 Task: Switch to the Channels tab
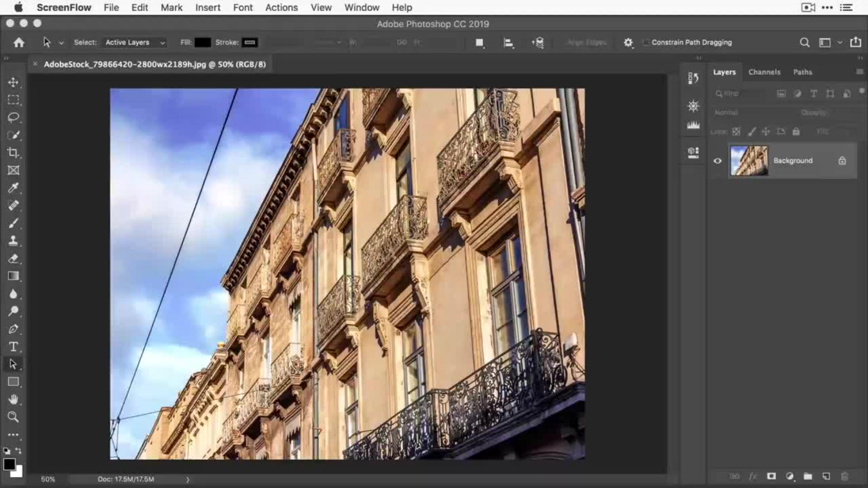(764, 72)
